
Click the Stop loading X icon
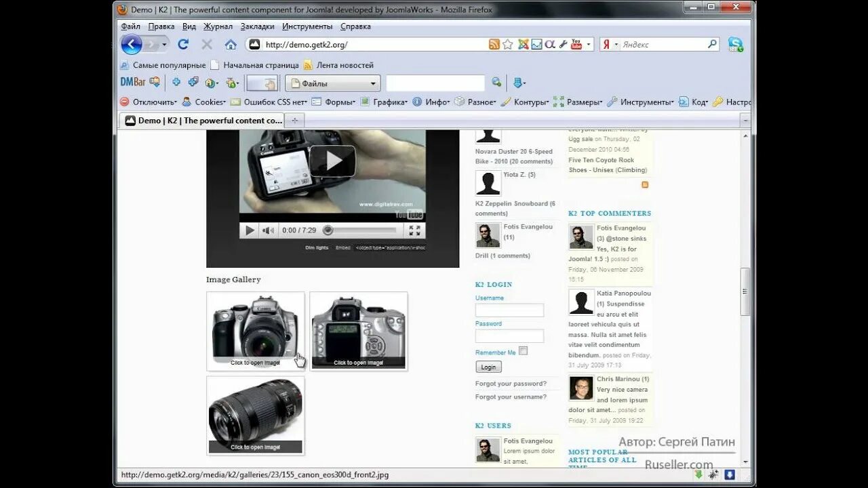(207, 45)
